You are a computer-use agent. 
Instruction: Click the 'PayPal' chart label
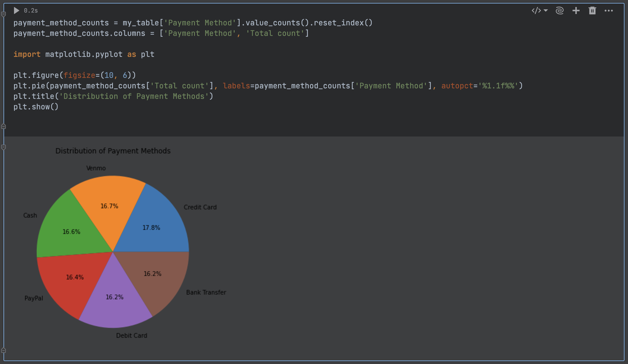point(34,298)
